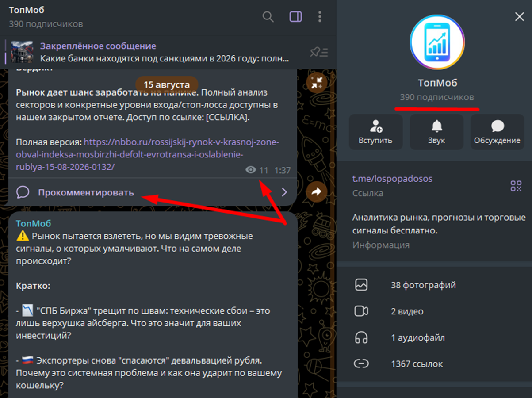
Task: Click the eye views counter showing 11
Action: click(257, 170)
